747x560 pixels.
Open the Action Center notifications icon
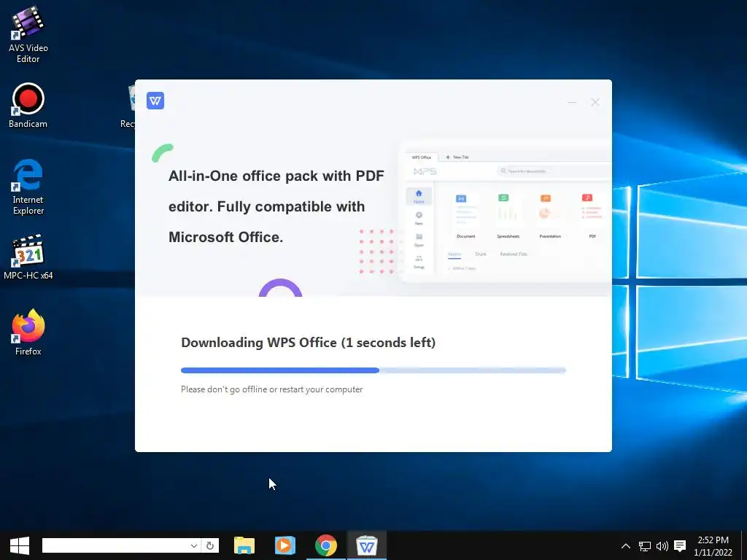point(680,545)
